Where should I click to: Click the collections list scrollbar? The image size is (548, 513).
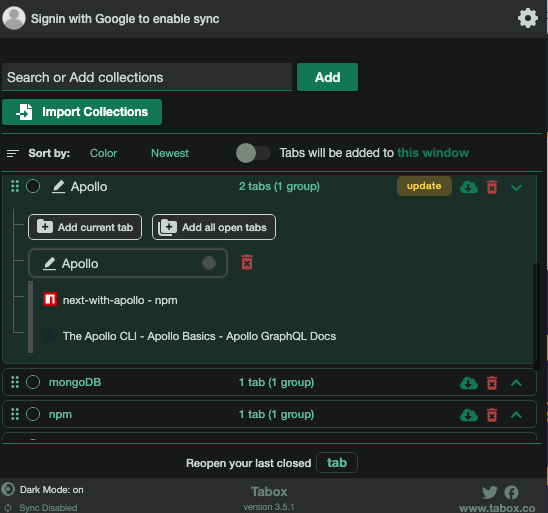click(536, 316)
